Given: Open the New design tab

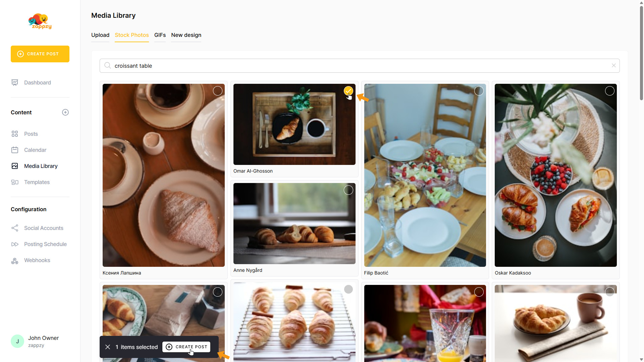Looking at the screenshot, I should pos(186,35).
